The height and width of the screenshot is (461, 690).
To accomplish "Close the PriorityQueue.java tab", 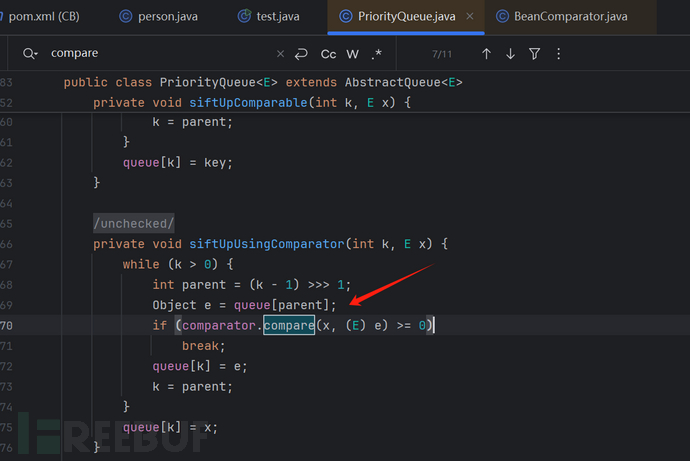I will [x=470, y=16].
